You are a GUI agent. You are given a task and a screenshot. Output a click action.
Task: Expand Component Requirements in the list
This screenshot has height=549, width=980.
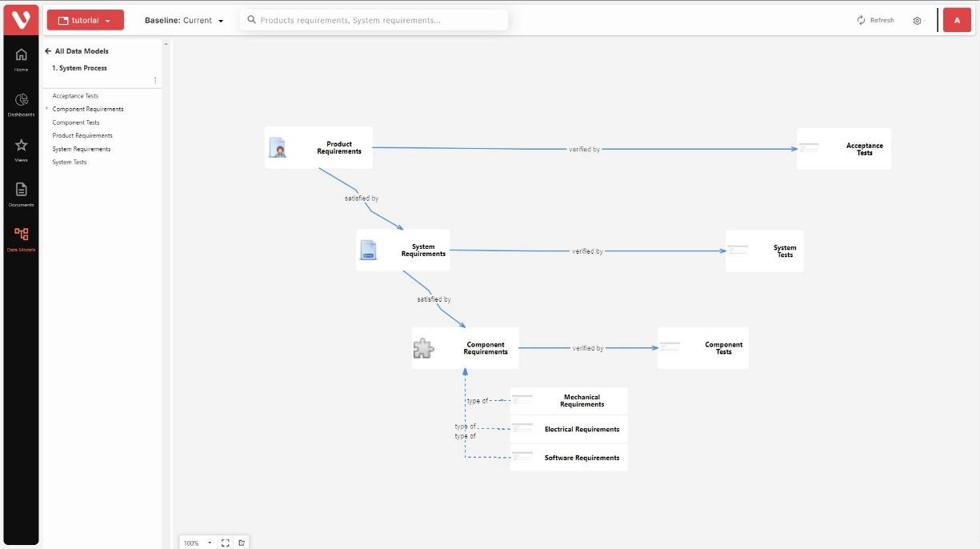[47, 109]
